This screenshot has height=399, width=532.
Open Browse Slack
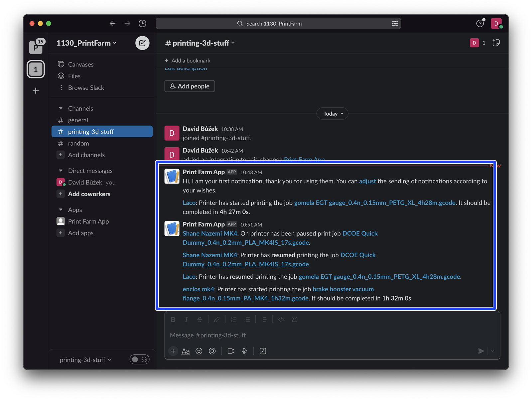tap(102, 88)
